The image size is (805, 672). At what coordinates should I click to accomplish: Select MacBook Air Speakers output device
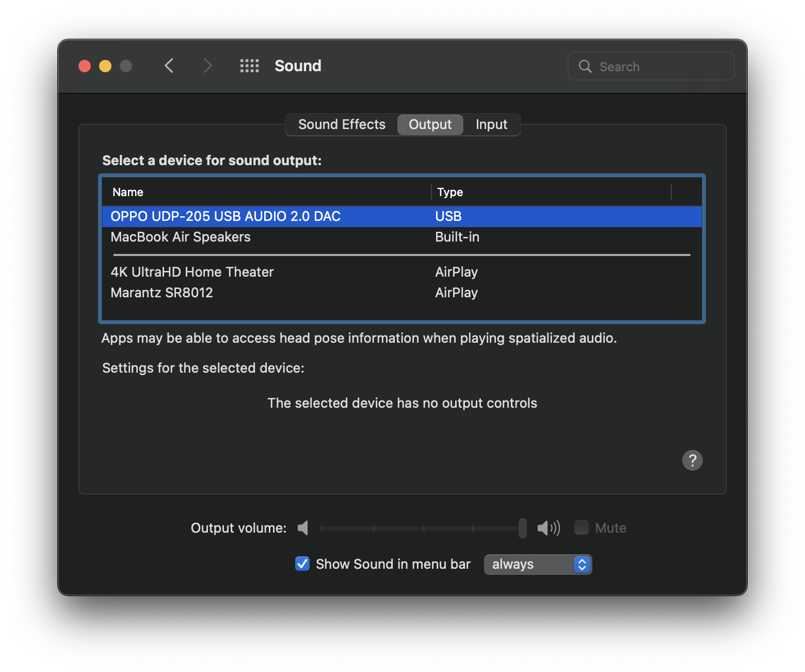(x=181, y=237)
